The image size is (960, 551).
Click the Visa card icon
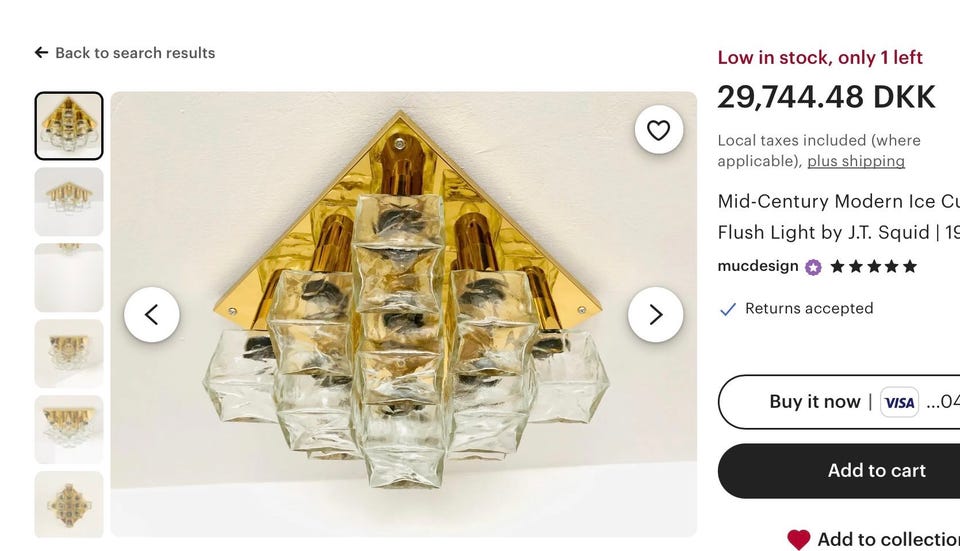899,402
